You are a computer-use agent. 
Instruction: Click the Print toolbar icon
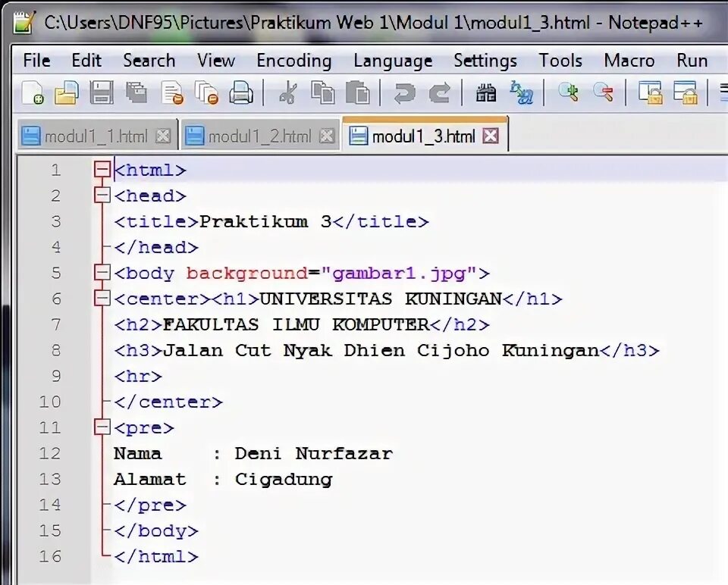coord(241,92)
